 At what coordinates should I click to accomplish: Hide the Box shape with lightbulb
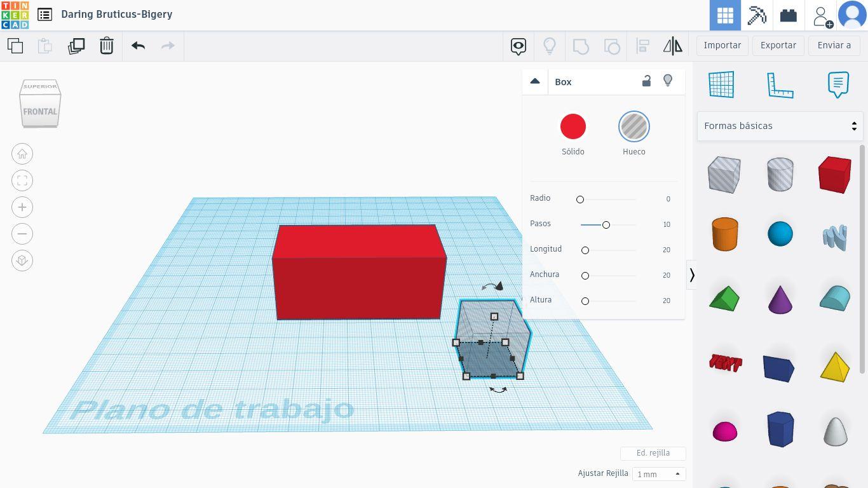tap(668, 81)
